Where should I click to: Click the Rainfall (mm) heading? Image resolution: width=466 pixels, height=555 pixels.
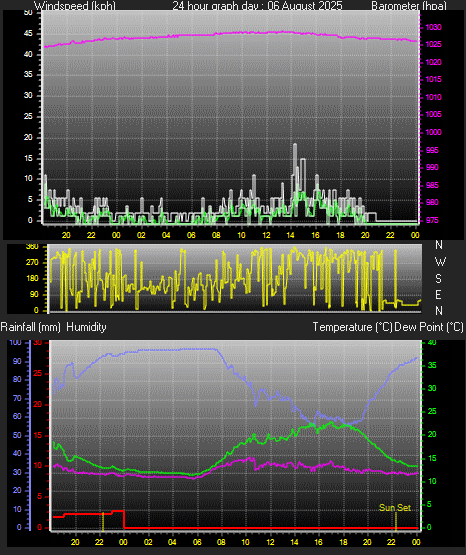click(30, 327)
